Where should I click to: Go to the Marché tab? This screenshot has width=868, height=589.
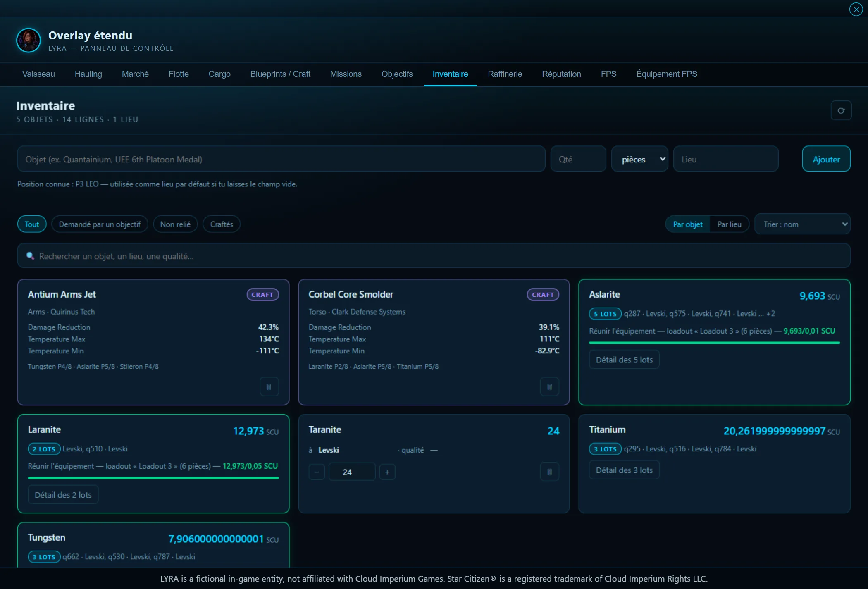point(135,74)
